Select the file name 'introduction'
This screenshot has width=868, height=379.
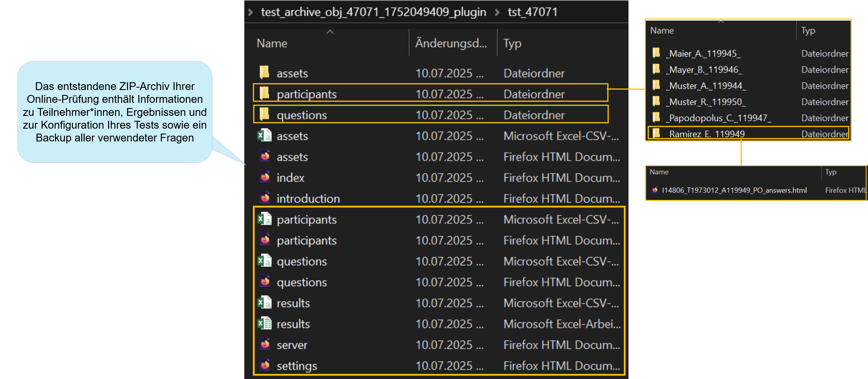point(308,198)
